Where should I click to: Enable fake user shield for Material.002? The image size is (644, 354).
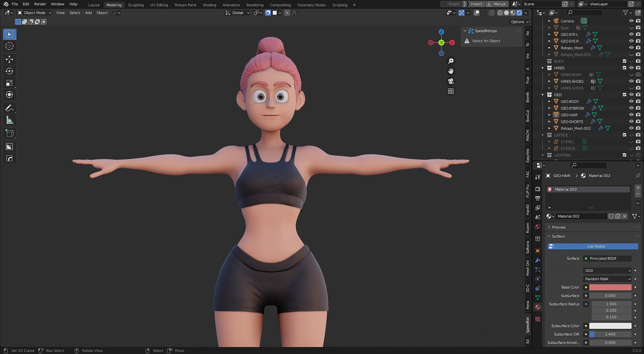[x=611, y=216]
